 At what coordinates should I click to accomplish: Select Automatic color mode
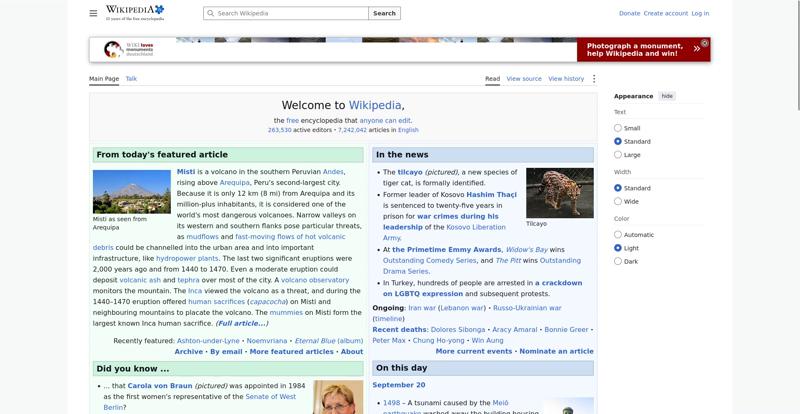click(618, 235)
